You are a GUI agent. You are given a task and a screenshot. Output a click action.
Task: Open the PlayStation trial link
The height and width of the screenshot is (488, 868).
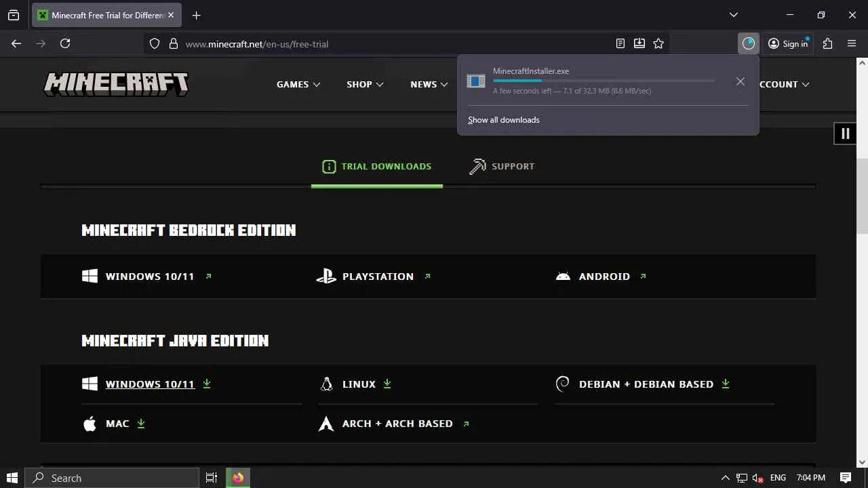pos(374,277)
